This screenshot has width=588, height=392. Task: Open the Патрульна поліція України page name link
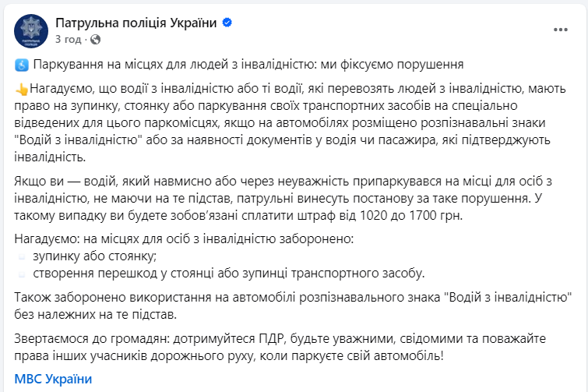136,23
